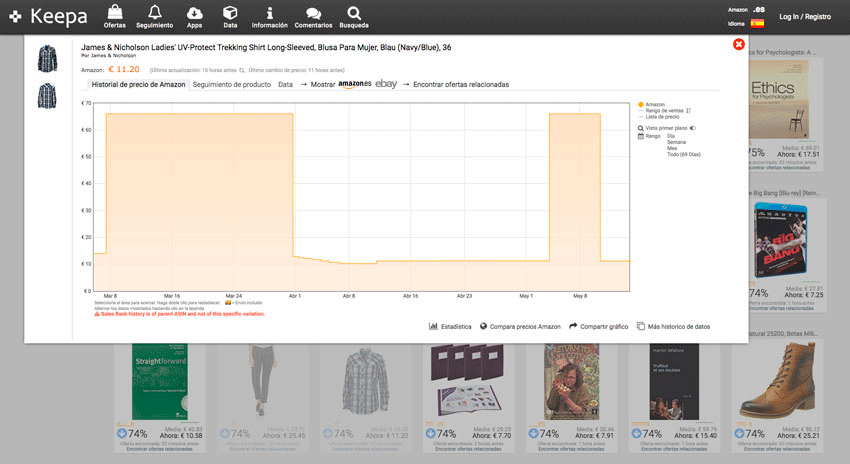This screenshot has width=850, height=464.
Task: Click the Rango calendar icon
Action: pyautogui.click(x=641, y=136)
